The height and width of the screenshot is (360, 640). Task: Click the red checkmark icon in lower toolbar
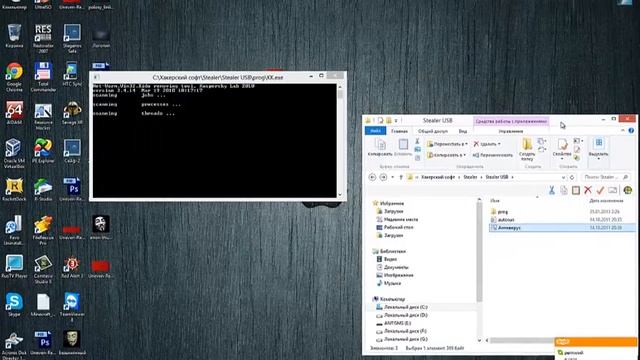coord(600,190)
